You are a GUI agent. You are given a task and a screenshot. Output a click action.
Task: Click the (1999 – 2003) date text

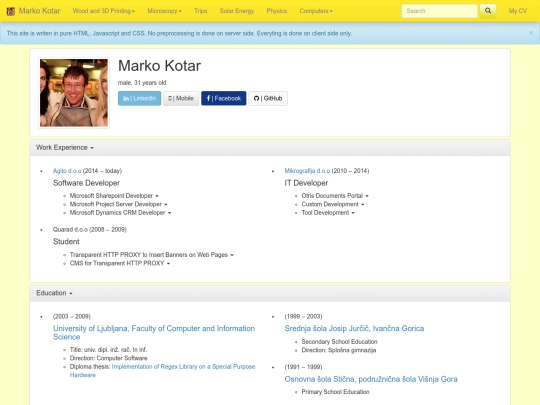pos(303,316)
